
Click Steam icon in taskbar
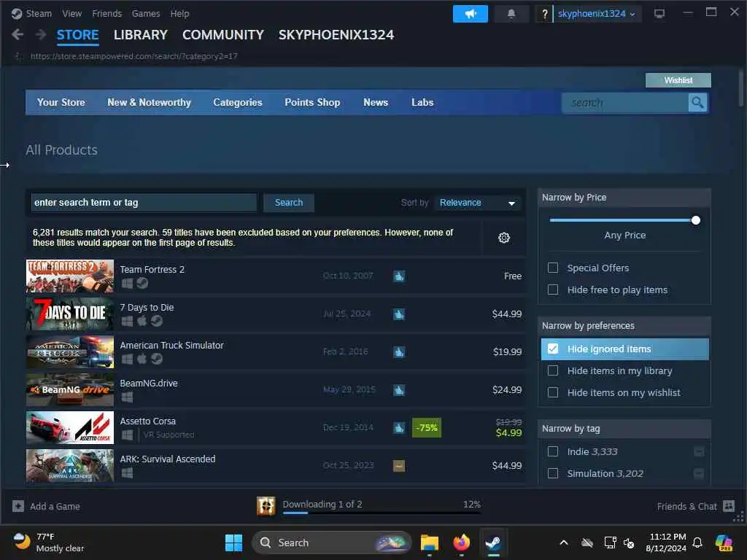pyautogui.click(x=493, y=542)
